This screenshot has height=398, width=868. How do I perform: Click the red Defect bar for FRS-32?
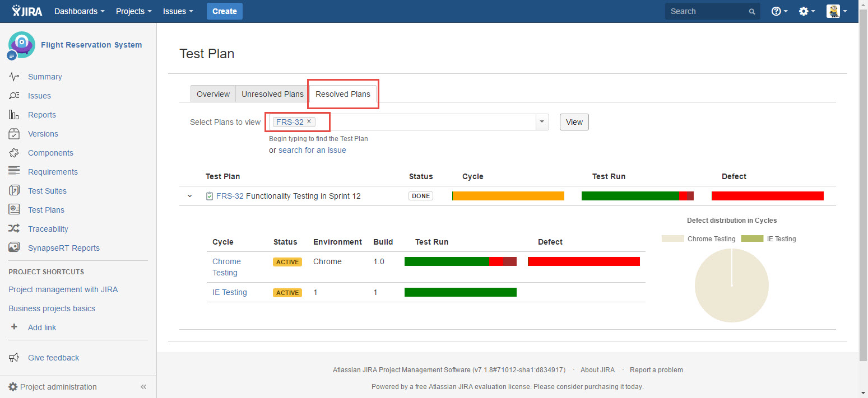[767, 196]
